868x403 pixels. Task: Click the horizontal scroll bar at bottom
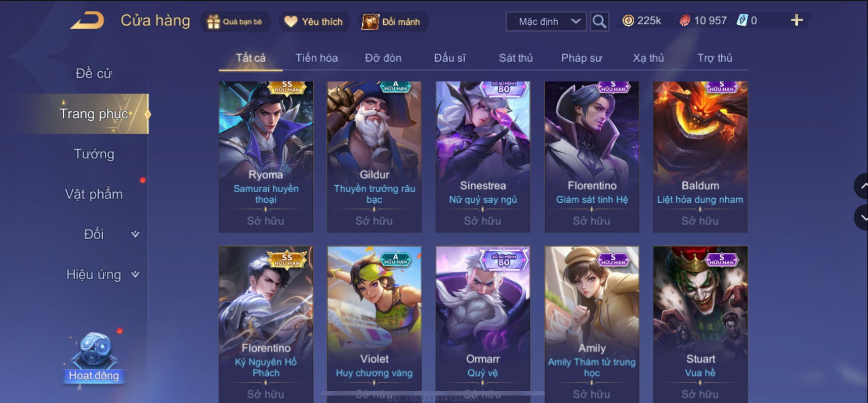coord(433,393)
